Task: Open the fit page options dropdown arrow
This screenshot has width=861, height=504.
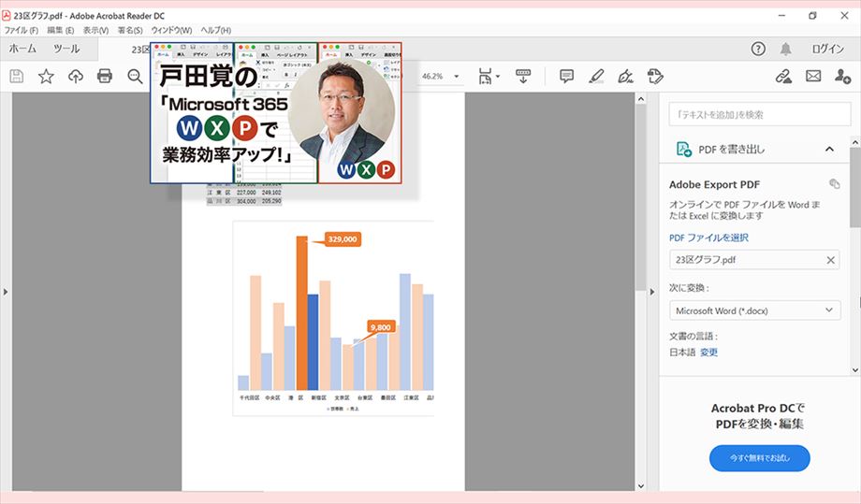Action: click(x=498, y=77)
